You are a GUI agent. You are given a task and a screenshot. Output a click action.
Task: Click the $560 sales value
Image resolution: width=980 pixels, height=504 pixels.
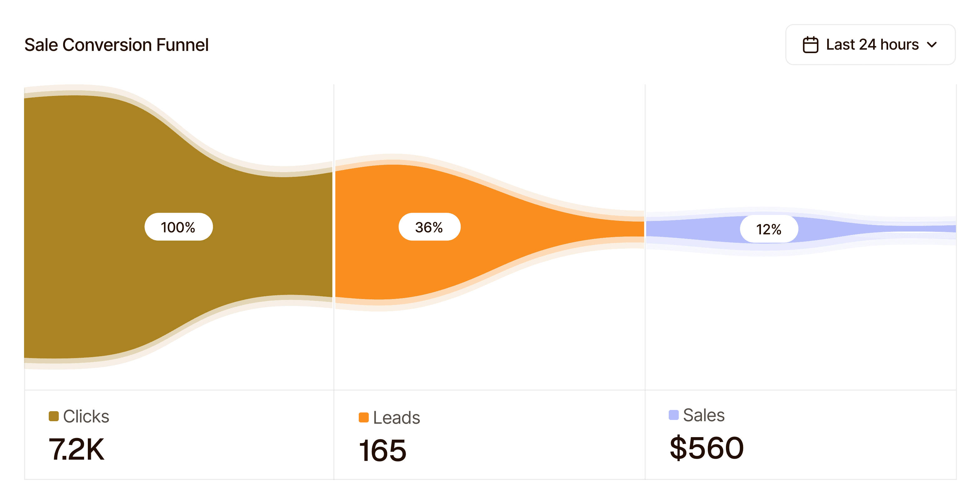pyautogui.click(x=707, y=448)
